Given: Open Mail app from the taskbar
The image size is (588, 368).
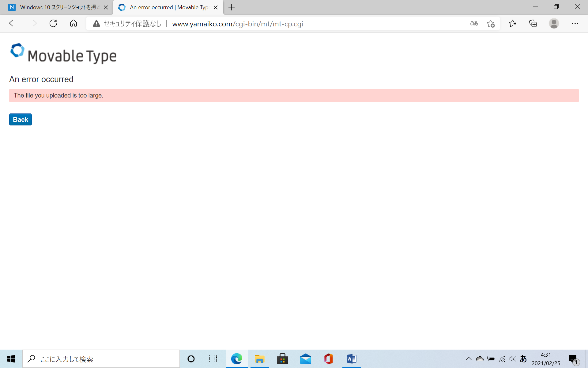Looking at the screenshot, I should [306, 359].
